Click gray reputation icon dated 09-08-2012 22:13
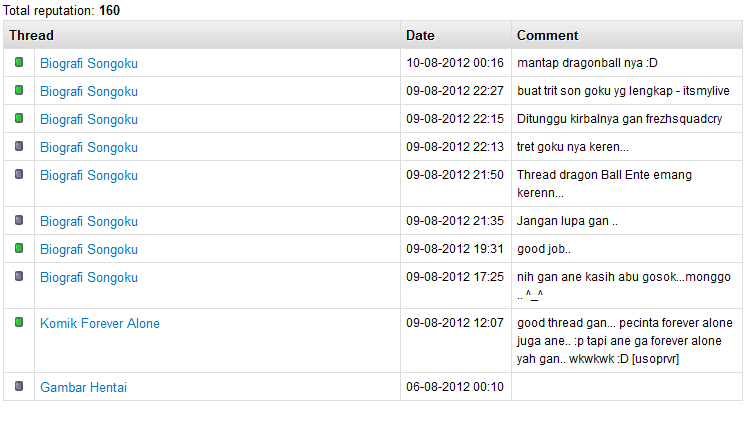 click(x=19, y=146)
